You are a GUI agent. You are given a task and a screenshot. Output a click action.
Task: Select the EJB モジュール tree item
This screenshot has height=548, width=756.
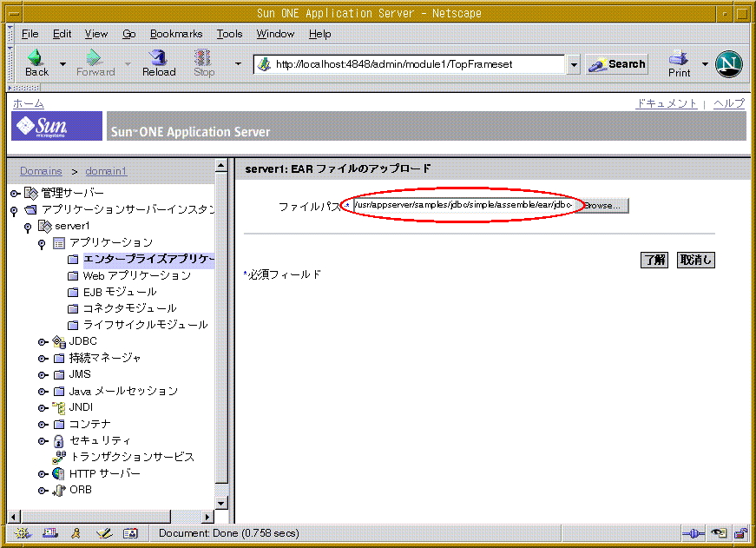[120, 292]
